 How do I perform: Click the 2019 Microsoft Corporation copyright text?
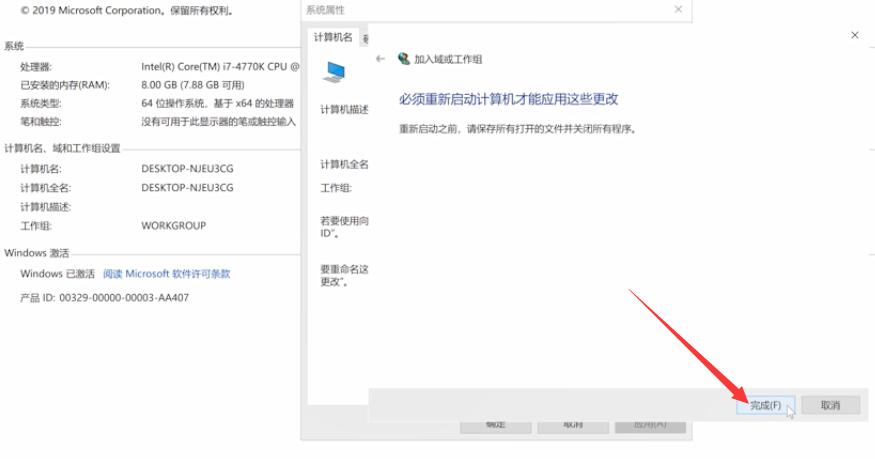click(127, 11)
